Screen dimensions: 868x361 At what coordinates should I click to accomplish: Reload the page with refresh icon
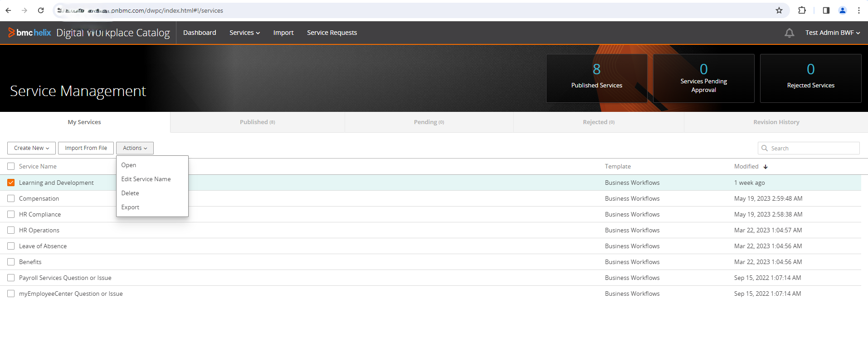41,10
